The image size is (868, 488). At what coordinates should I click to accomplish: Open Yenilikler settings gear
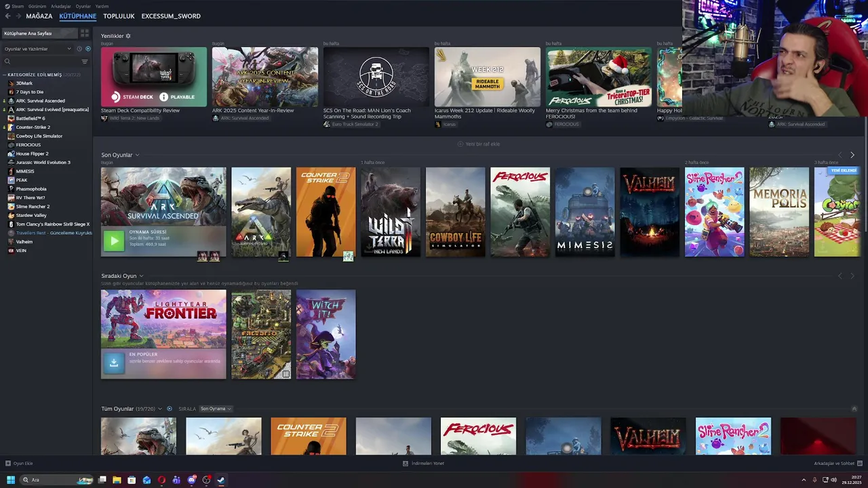point(128,36)
